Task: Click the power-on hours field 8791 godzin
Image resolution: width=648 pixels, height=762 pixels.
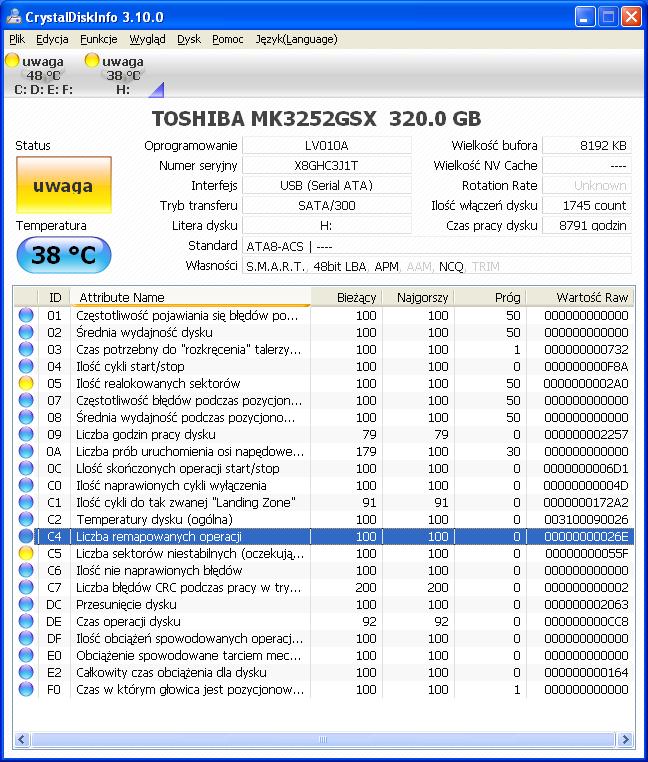Action: (587, 225)
